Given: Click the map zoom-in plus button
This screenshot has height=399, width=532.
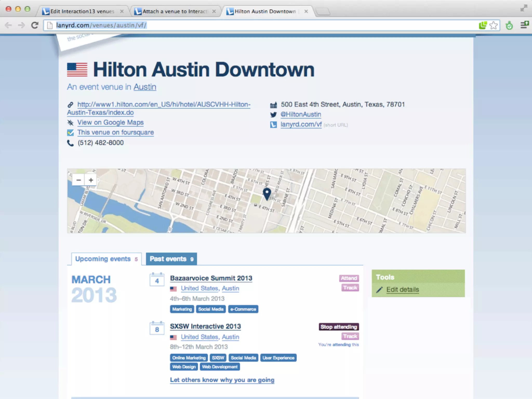Looking at the screenshot, I should [91, 180].
